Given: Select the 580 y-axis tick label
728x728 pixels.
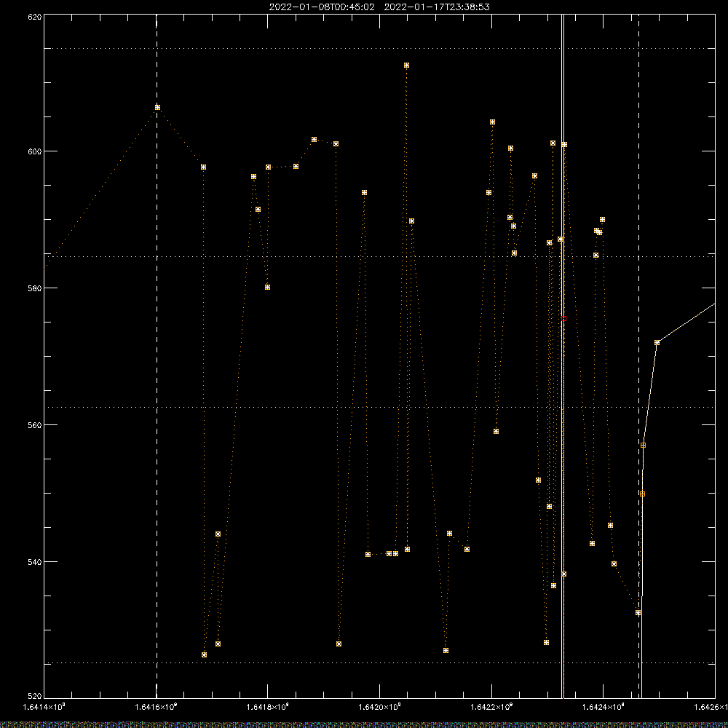Looking at the screenshot, I should [35, 288].
